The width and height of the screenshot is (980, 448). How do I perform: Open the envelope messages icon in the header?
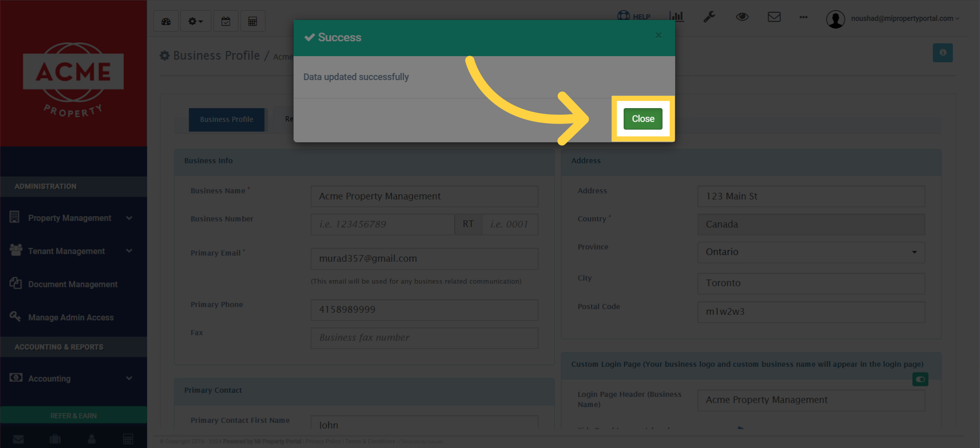[774, 17]
